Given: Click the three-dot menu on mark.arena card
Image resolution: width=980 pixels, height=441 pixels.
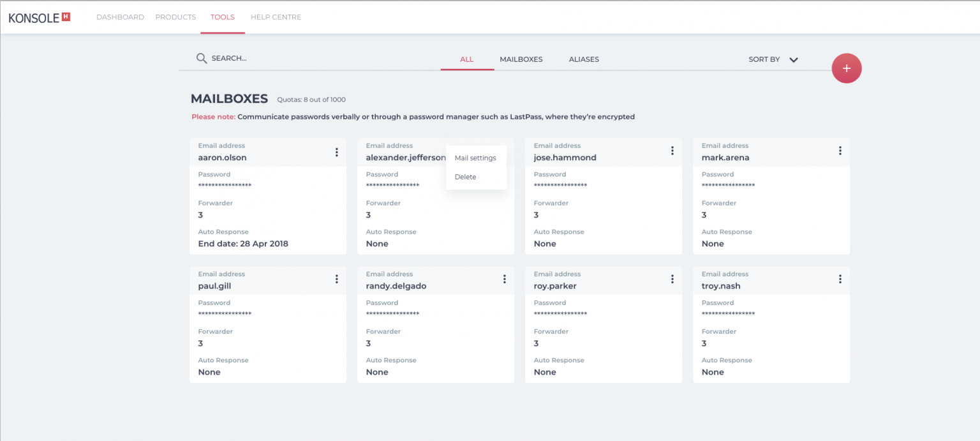Looking at the screenshot, I should [840, 151].
